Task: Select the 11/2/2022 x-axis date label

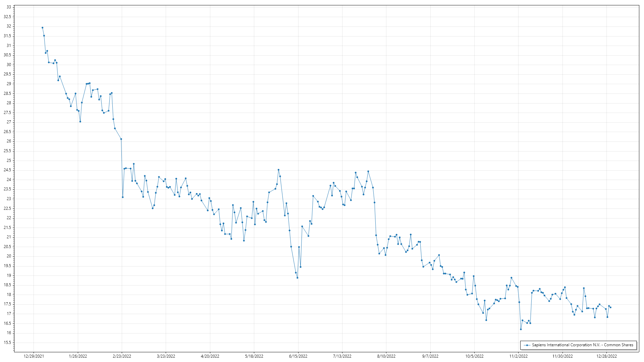Action: point(518,356)
